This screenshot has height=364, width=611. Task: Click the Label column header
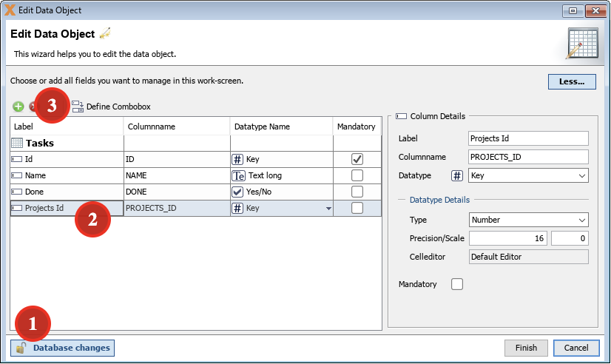(x=67, y=127)
